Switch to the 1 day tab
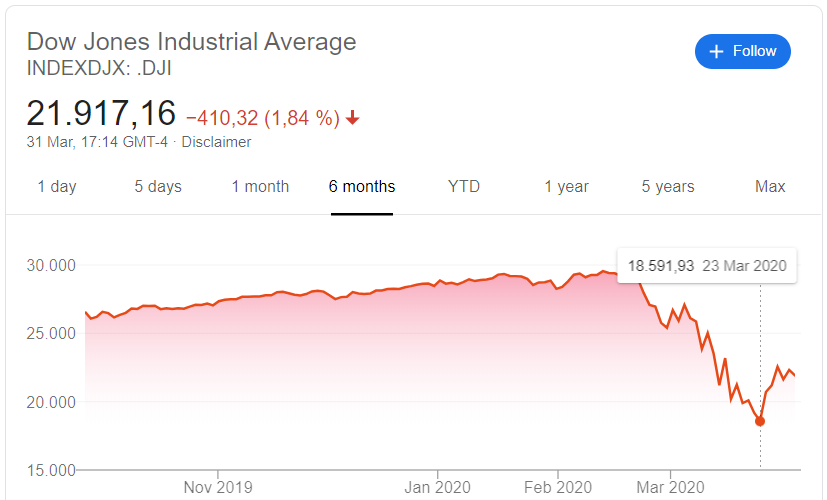 57,187
